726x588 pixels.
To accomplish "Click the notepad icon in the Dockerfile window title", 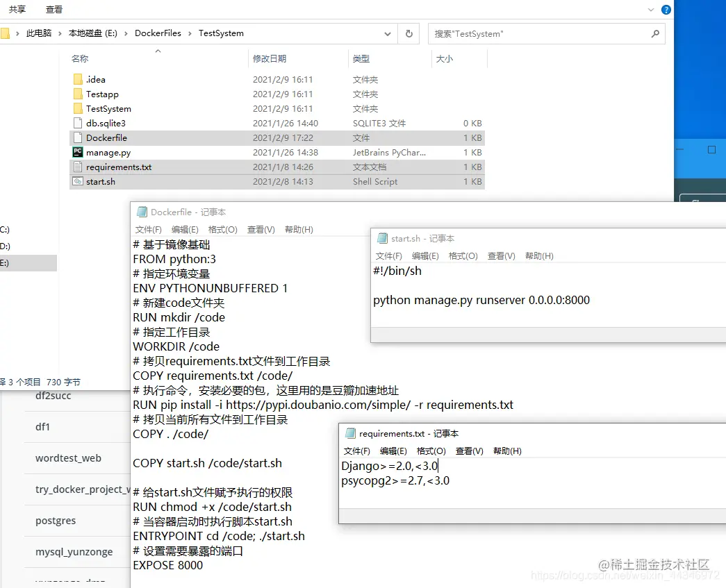I will (x=142, y=212).
